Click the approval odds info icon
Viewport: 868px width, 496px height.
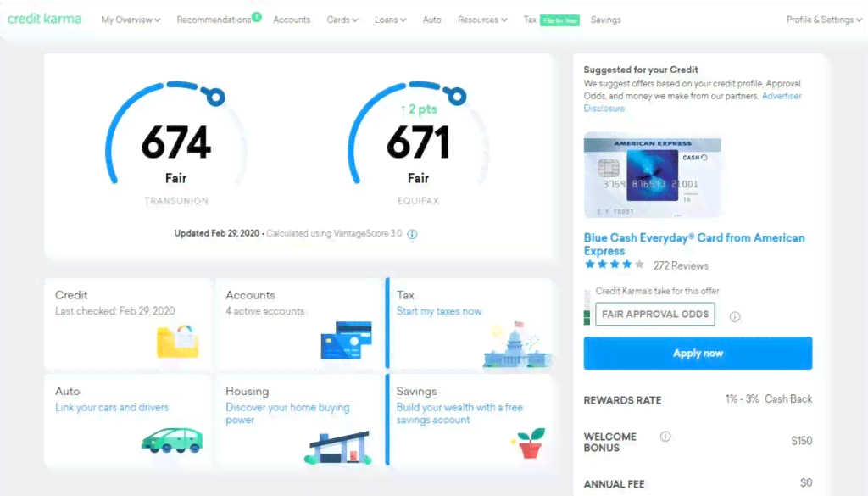point(735,316)
